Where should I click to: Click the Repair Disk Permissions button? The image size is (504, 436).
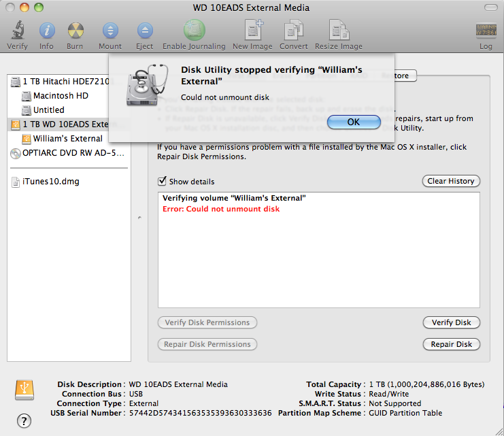pos(207,344)
